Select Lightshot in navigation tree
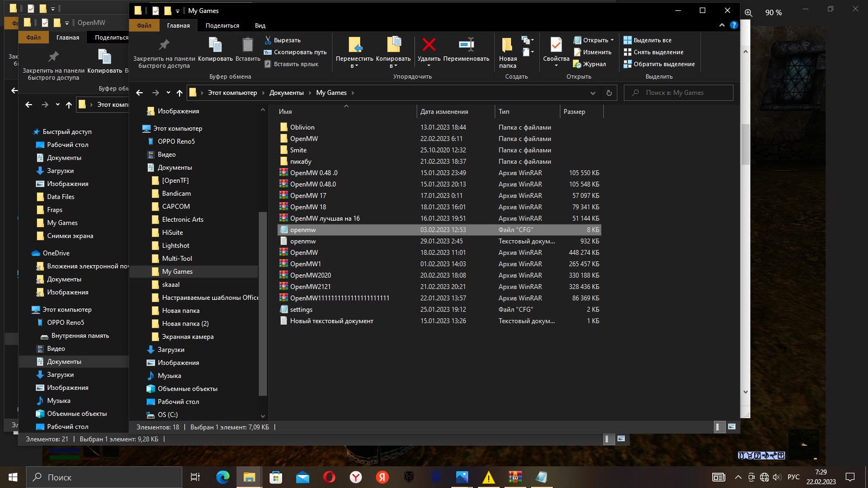The width and height of the screenshot is (868, 488). click(x=176, y=246)
